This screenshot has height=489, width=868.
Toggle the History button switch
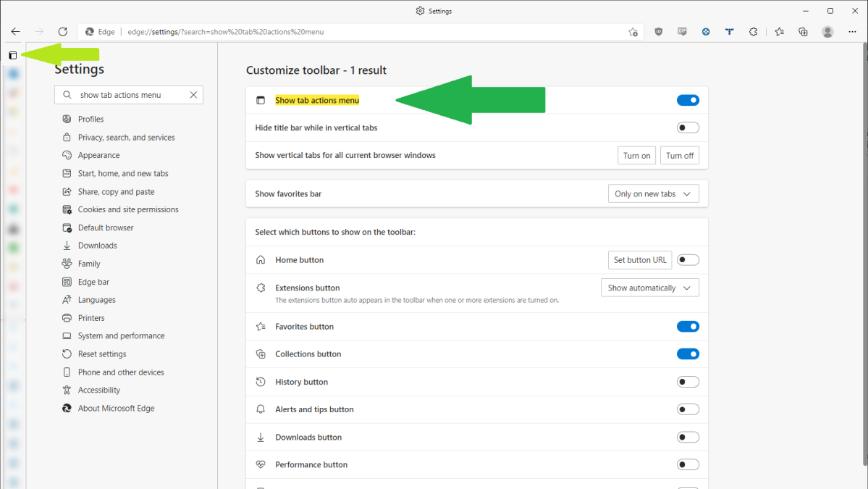pos(687,381)
